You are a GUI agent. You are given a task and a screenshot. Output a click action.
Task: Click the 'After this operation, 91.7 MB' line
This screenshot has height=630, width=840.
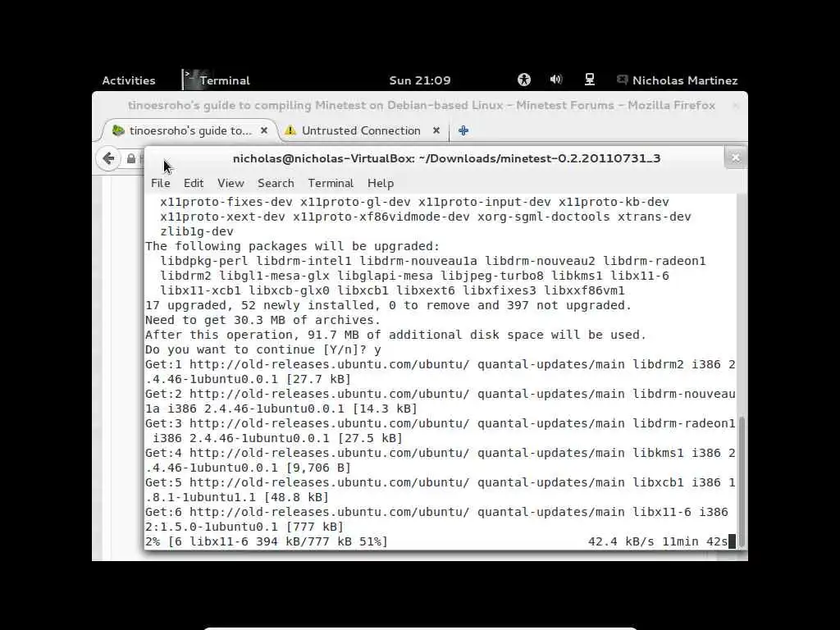(x=395, y=335)
